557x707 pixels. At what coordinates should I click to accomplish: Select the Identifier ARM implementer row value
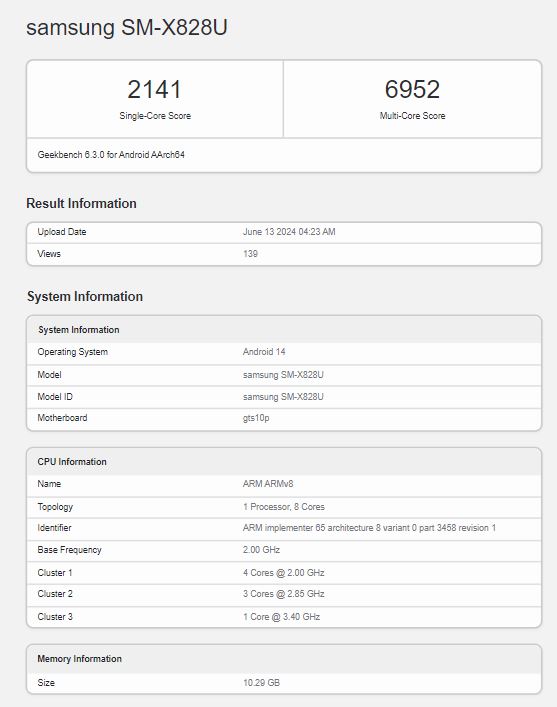tap(369, 528)
